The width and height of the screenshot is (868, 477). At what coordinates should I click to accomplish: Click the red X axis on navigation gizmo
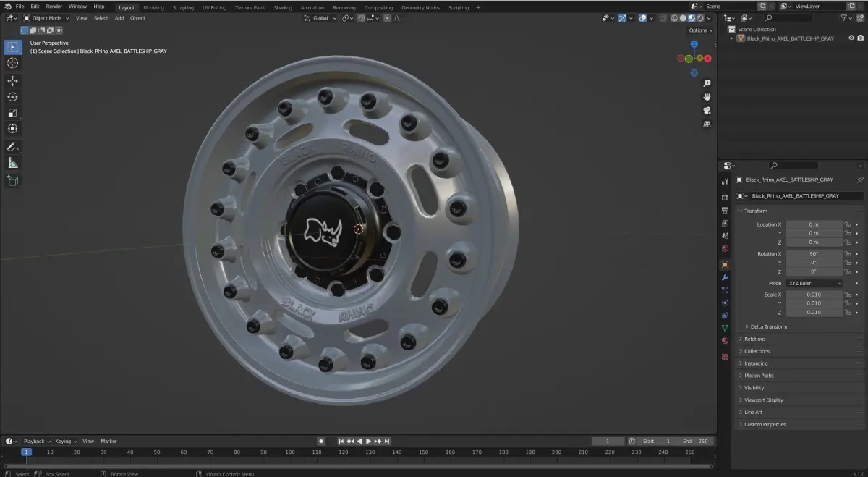[x=707, y=59]
